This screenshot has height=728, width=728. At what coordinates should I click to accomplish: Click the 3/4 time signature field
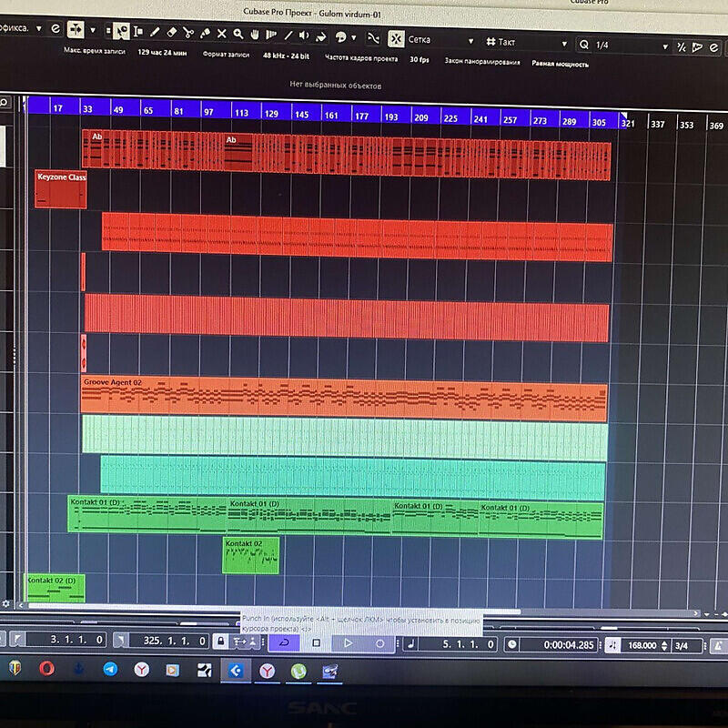tap(686, 646)
